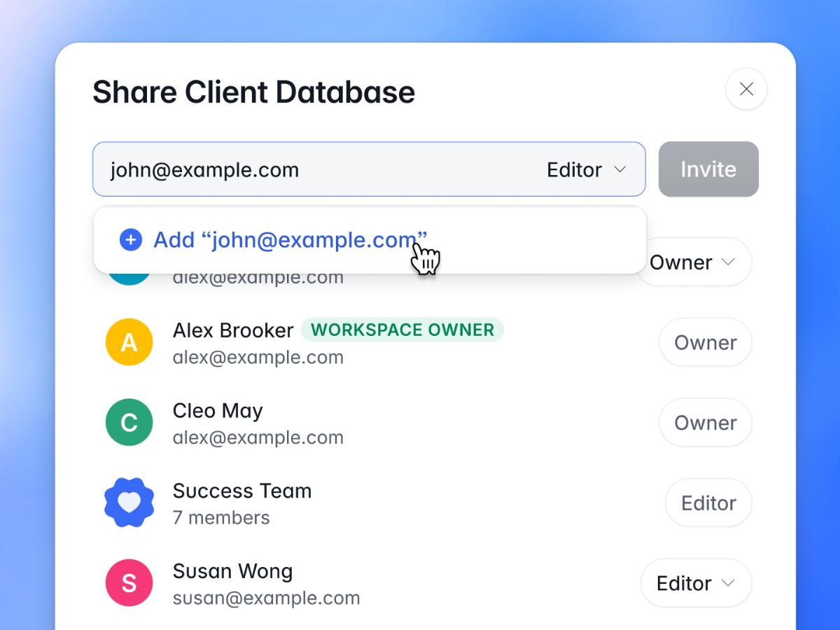Click susan@example.com email text

[x=267, y=598]
